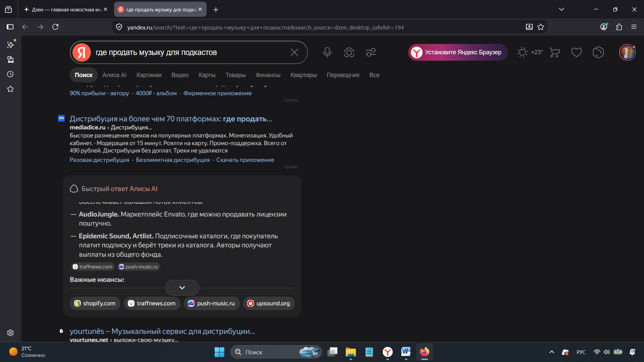The image size is (644, 362).
Task: Open synced tabs in the sidebar
Action: coord(10,60)
